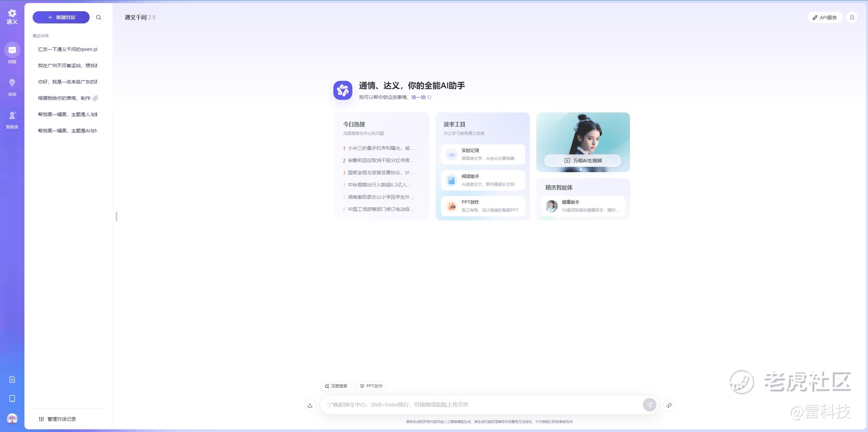Click the mobile device icon in sidebar
Screen dimensions: 868x432
12,398
